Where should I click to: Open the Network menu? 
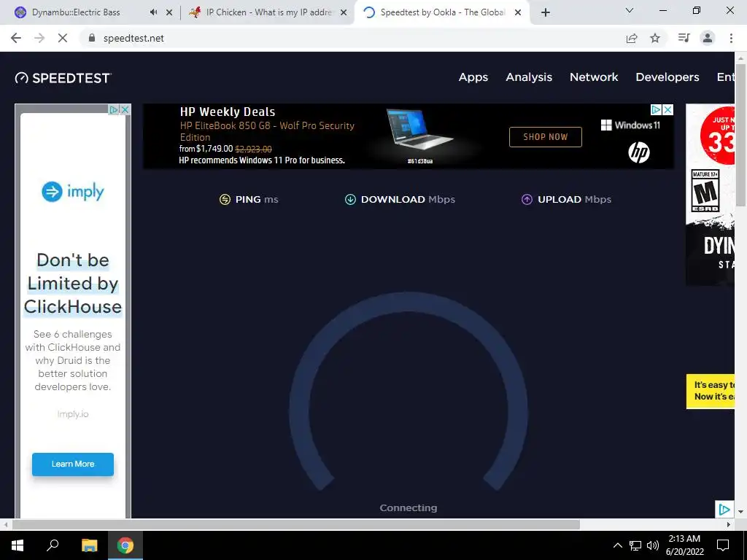coord(594,77)
